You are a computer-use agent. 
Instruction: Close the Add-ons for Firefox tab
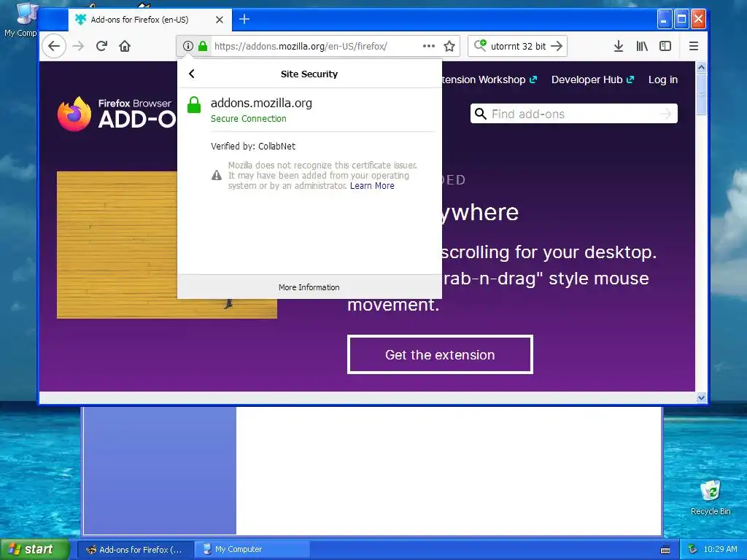coord(219,20)
